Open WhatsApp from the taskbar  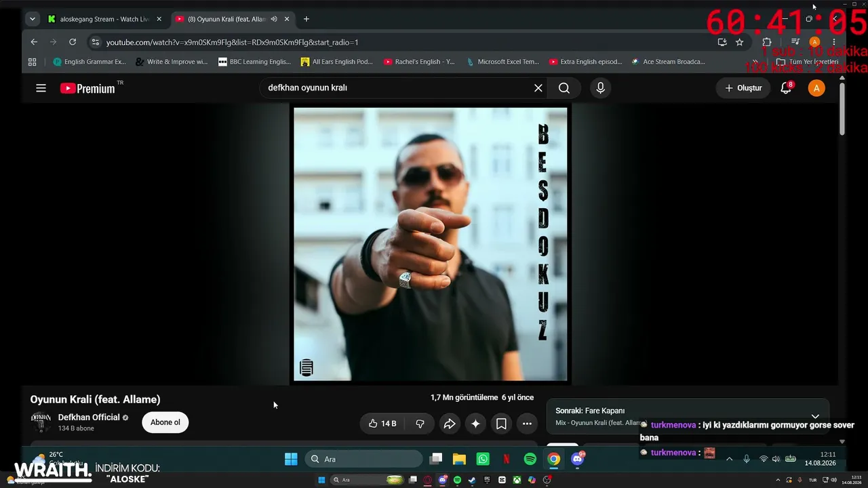[x=483, y=459]
